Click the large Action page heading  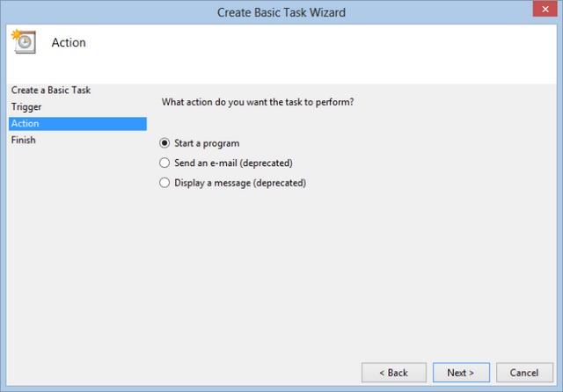click(x=69, y=43)
